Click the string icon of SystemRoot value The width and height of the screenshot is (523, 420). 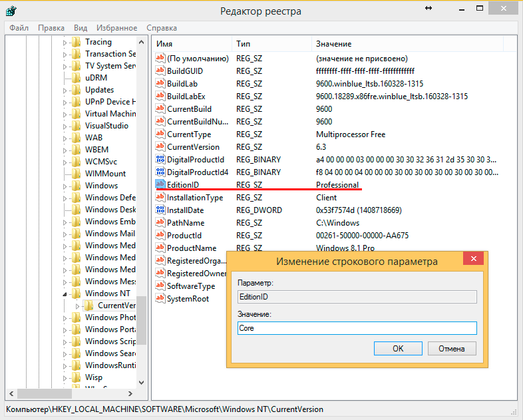[x=160, y=299]
